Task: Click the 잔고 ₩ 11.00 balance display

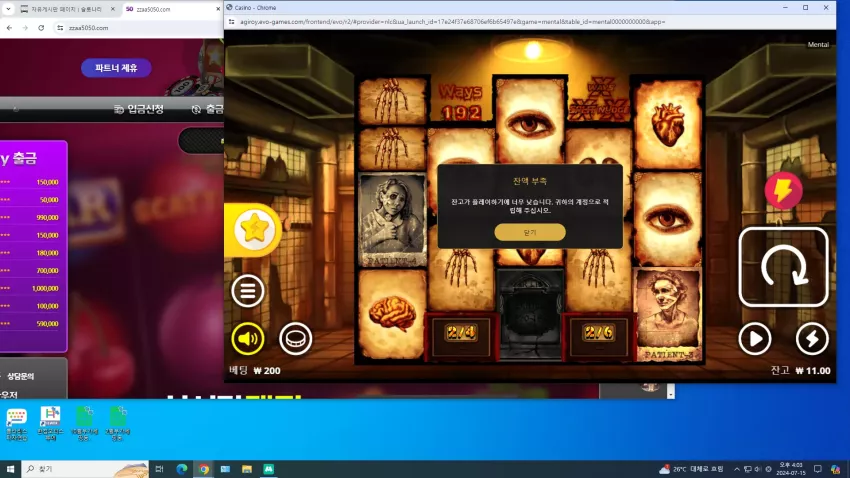Action: coord(801,371)
